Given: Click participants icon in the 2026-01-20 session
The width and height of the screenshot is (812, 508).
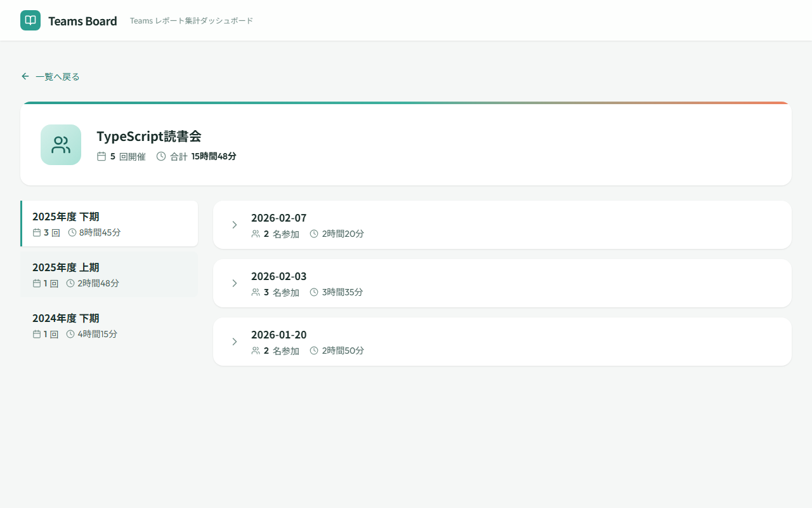Looking at the screenshot, I should (x=256, y=351).
